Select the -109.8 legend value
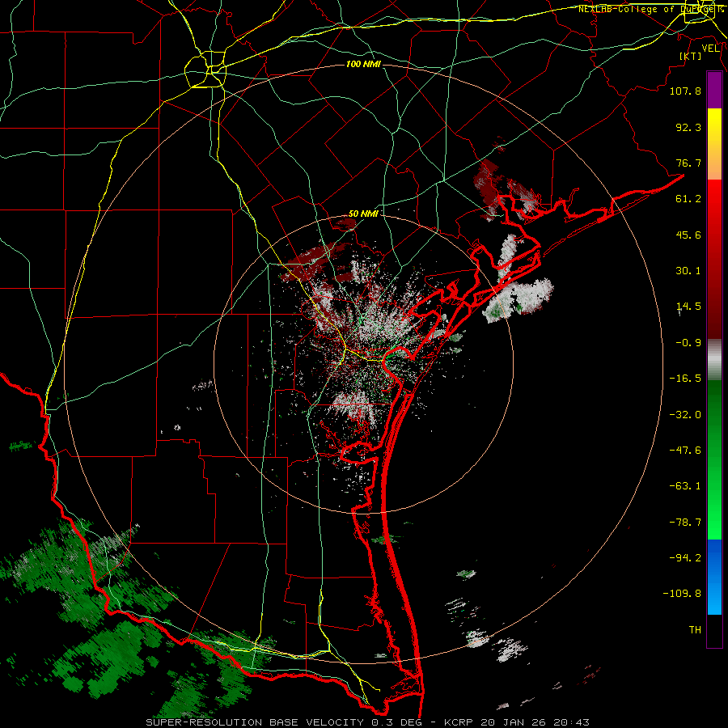 pos(683,594)
